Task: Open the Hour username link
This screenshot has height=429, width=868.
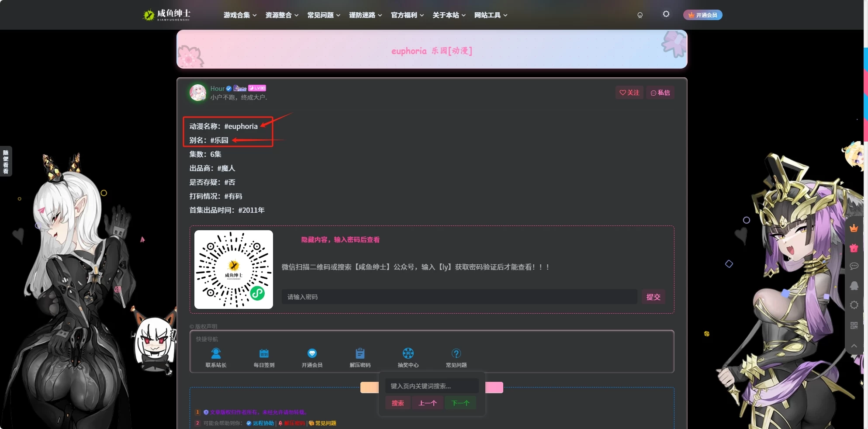Action: [217, 88]
